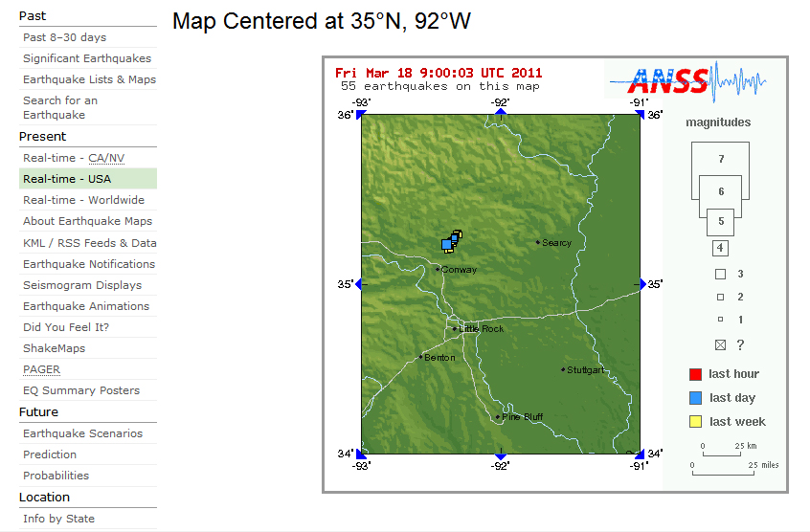Viewport: 810px width, 532px height.
Task: Click the yellow last week swatch
Action: pyautogui.click(x=695, y=422)
